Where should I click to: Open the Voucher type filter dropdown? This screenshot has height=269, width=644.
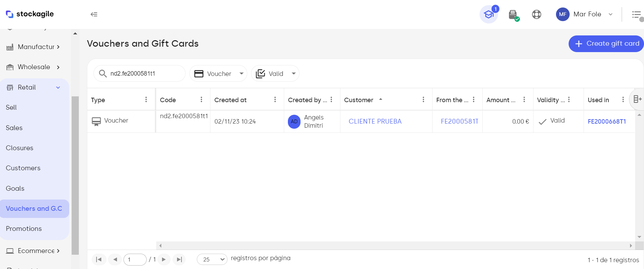point(218,74)
